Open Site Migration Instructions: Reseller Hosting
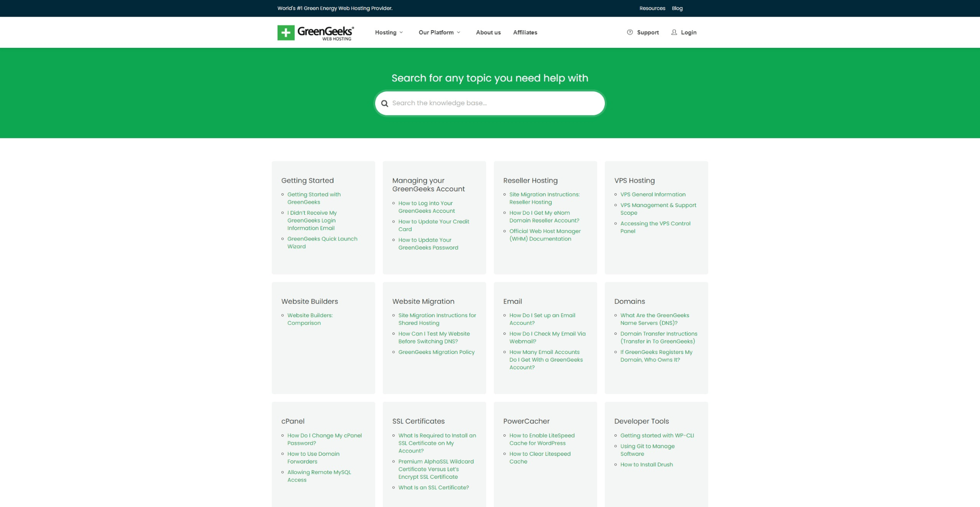The width and height of the screenshot is (980, 507). click(x=545, y=198)
